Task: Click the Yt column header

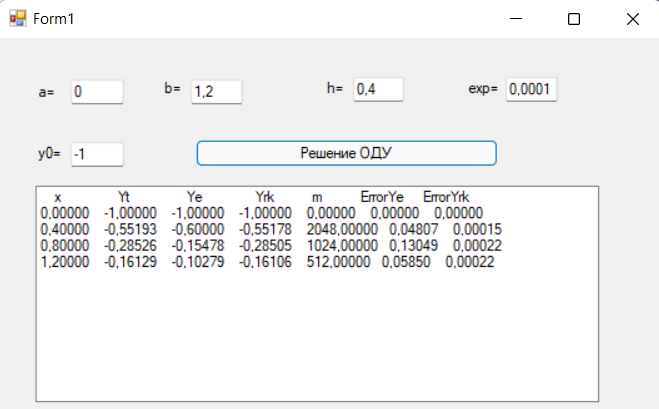Action: tap(124, 197)
